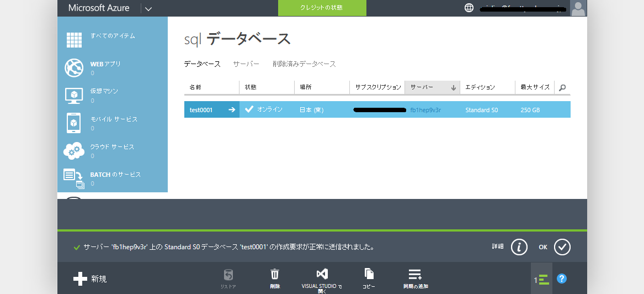The height and width of the screenshot is (294, 644).
Task: Open in Visual Studio icon
Action: [322, 274]
